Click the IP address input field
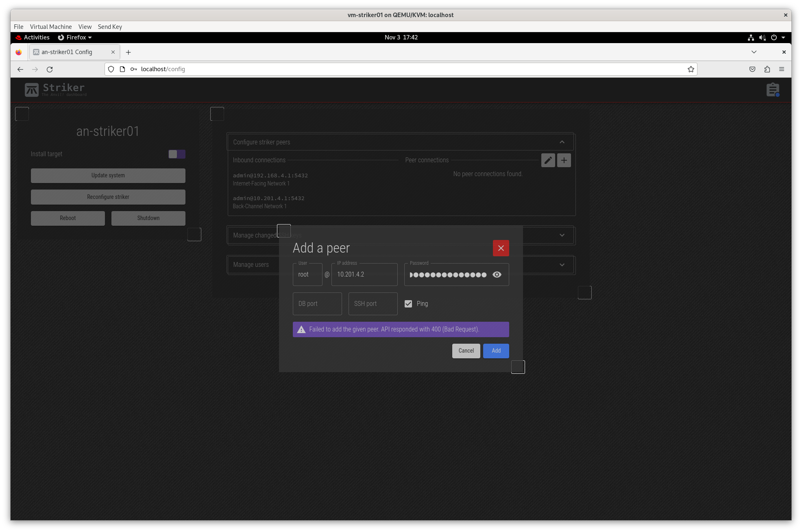 coord(364,275)
